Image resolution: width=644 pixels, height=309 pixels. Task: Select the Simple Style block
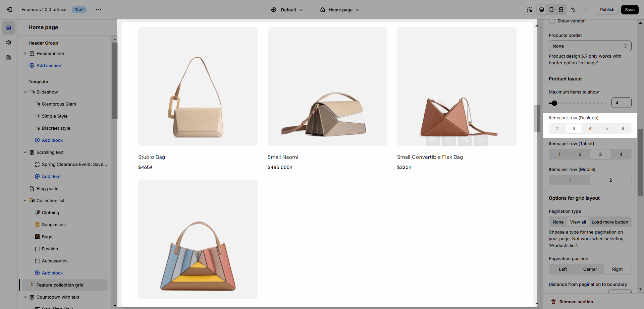click(55, 116)
